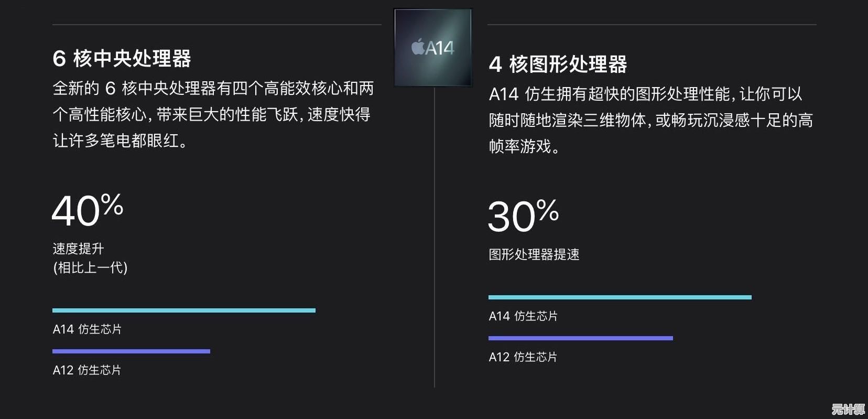Click the 40% speed figure
This screenshot has width=868, height=419.
click(x=88, y=210)
